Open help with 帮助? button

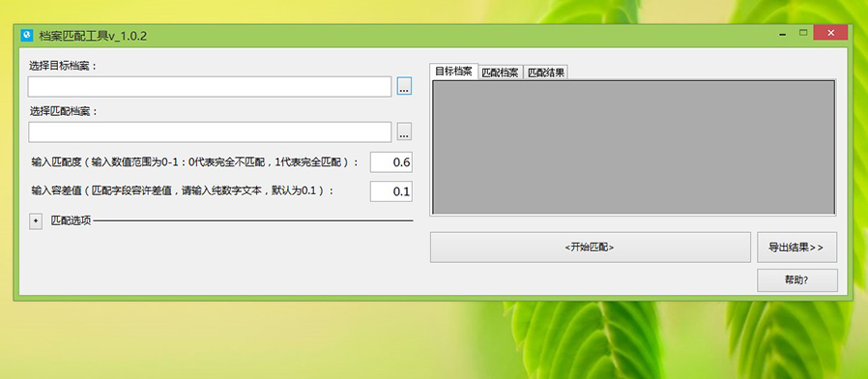797,280
